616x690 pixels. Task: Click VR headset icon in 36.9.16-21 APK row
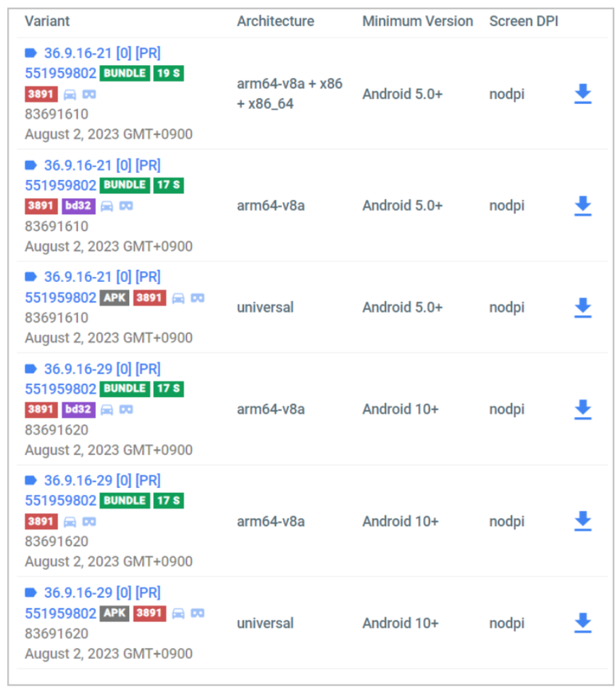[x=198, y=298]
